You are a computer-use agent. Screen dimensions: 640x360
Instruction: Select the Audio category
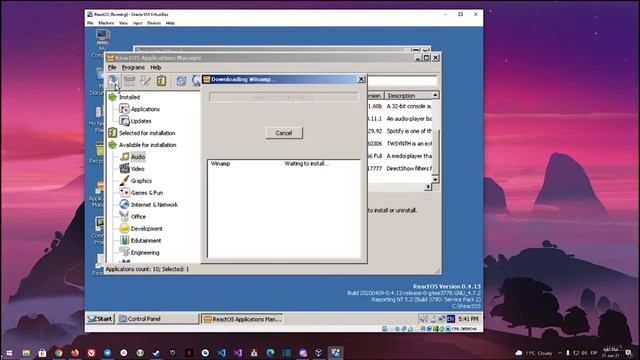[x=138, y=157]
